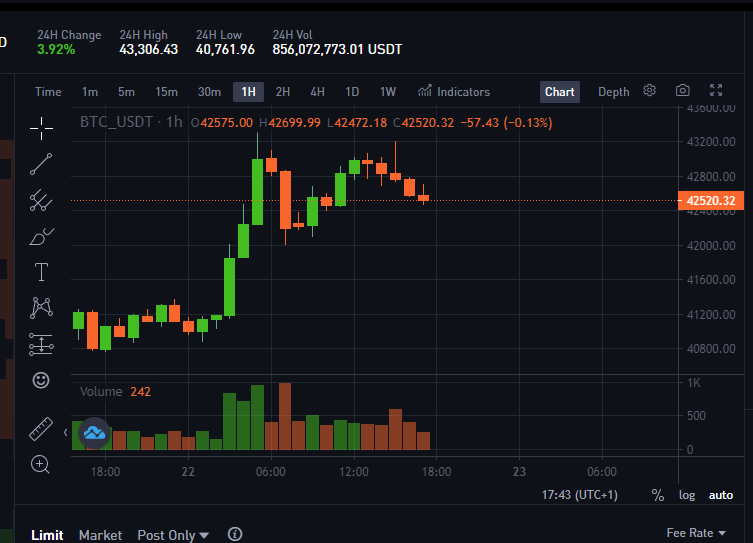Activate the ruler measure tool
The image size is (753, 543).
41,429
